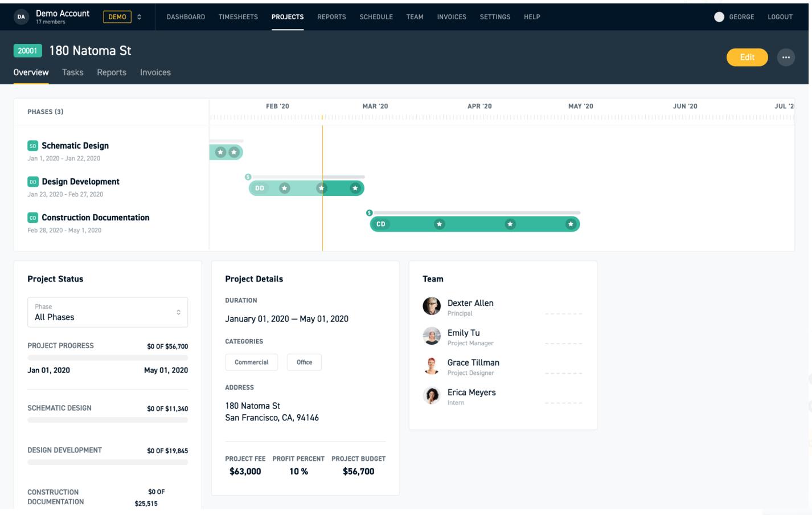Expand the All Phases dropdown
The width and height of the screenshot is (812, 515).
[108, 312]
